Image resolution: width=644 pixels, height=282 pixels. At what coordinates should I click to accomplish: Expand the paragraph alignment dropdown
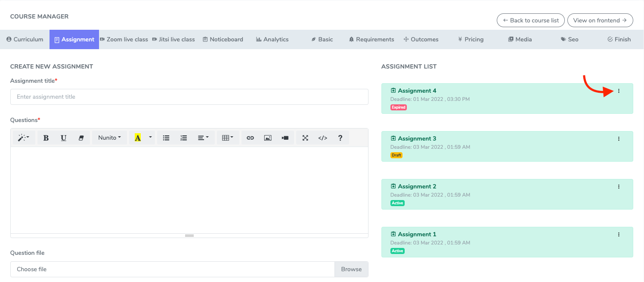pyautogui.click(x=203, y=138)
